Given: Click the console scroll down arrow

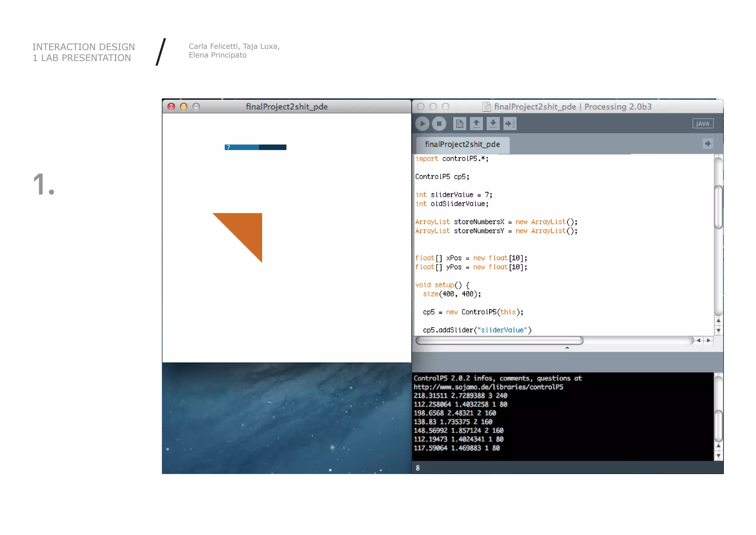Looking at the screenshot, I should coord(718,456).
